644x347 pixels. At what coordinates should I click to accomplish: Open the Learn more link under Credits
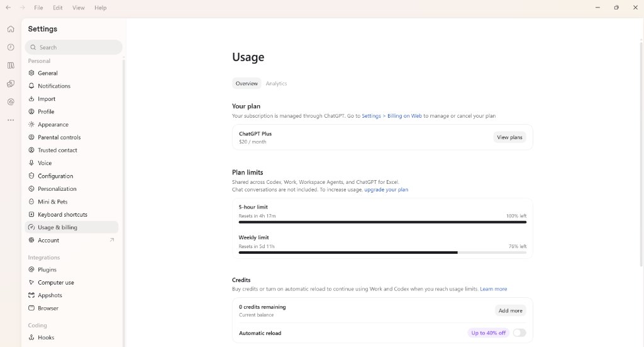click(x=493, y=289)
